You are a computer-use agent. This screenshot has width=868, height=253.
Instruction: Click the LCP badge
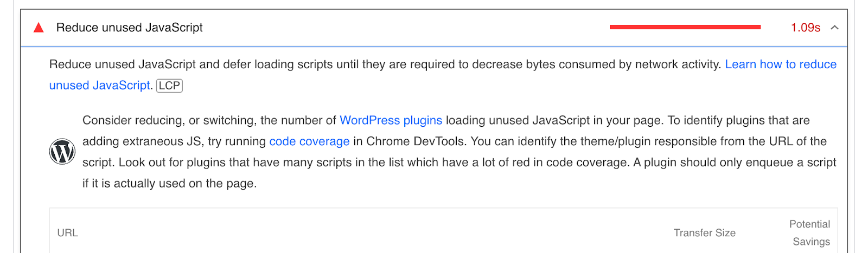[169, 86]
